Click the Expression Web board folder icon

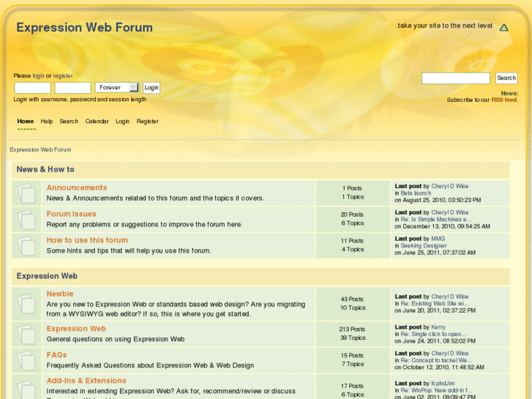coord(26,334)
